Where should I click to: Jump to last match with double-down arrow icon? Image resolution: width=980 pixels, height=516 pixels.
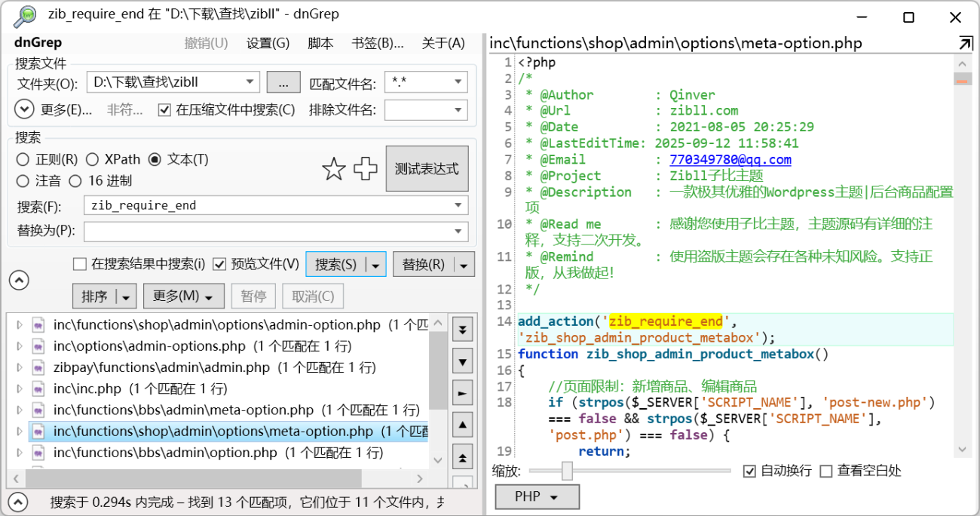pyautogui.click(x=462, y=330)
